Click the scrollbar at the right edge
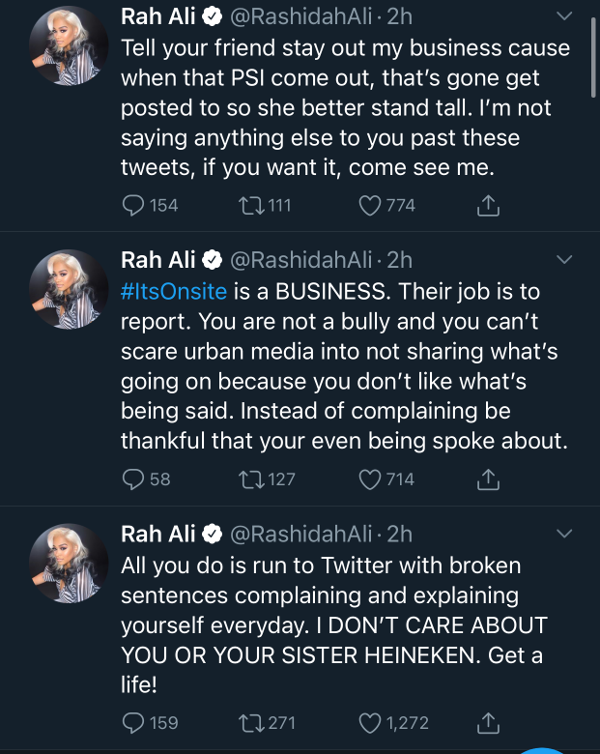The image size is (600, 754). click(595, 60)
